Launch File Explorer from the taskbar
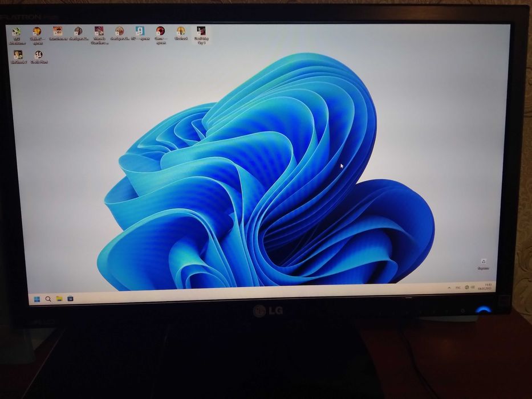The image size is (532, 399). tap(59, 299)
